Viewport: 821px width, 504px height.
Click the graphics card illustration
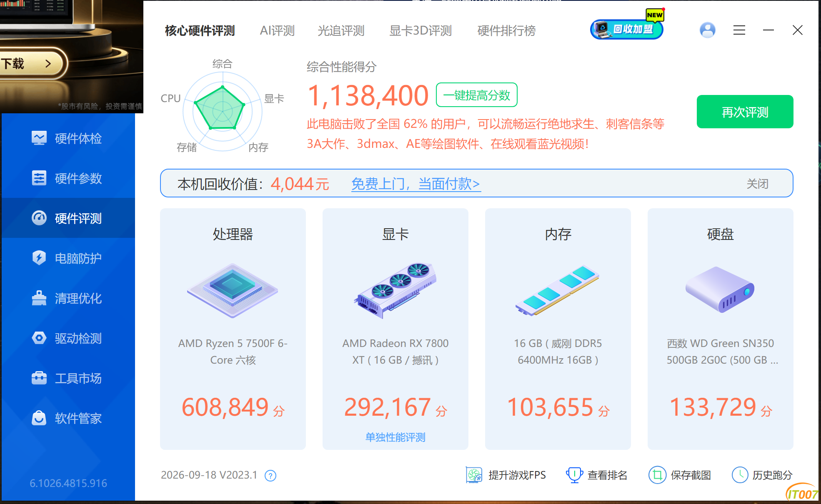395,290
